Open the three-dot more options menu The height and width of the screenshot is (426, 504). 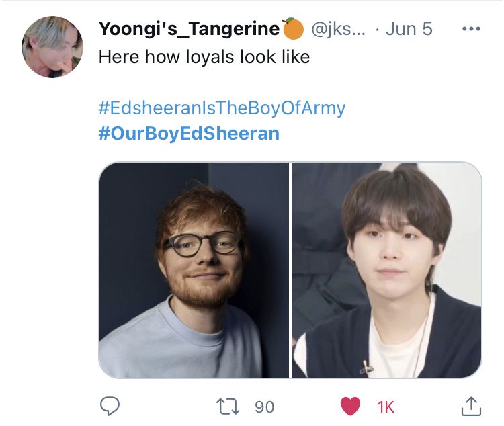[471, 29]
